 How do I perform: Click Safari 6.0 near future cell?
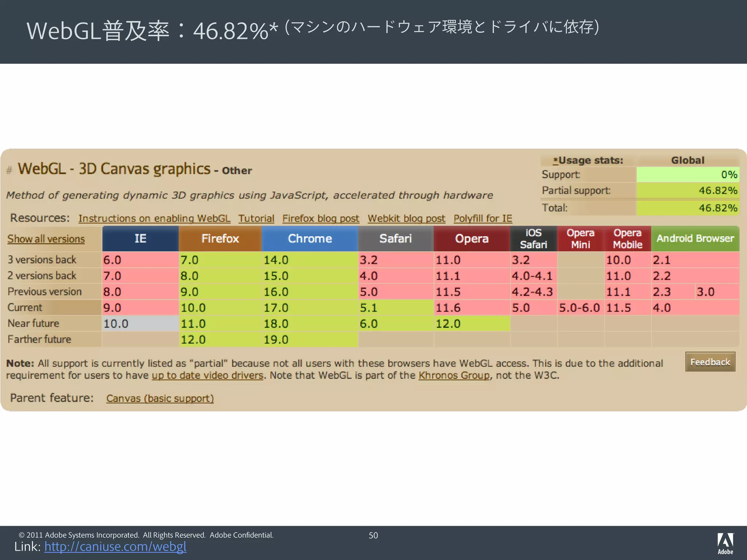coord(396,324)
